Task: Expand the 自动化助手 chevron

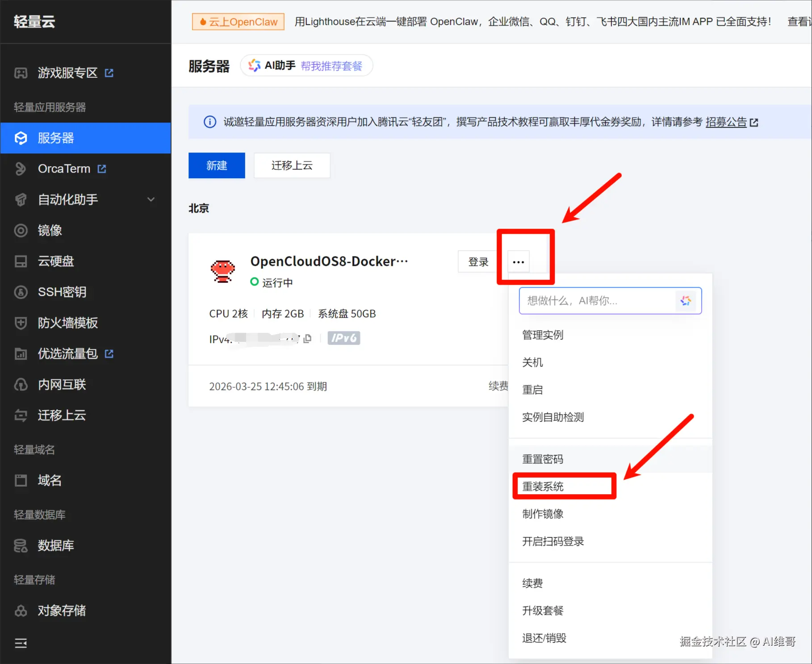Action: (x=151, y=200)
